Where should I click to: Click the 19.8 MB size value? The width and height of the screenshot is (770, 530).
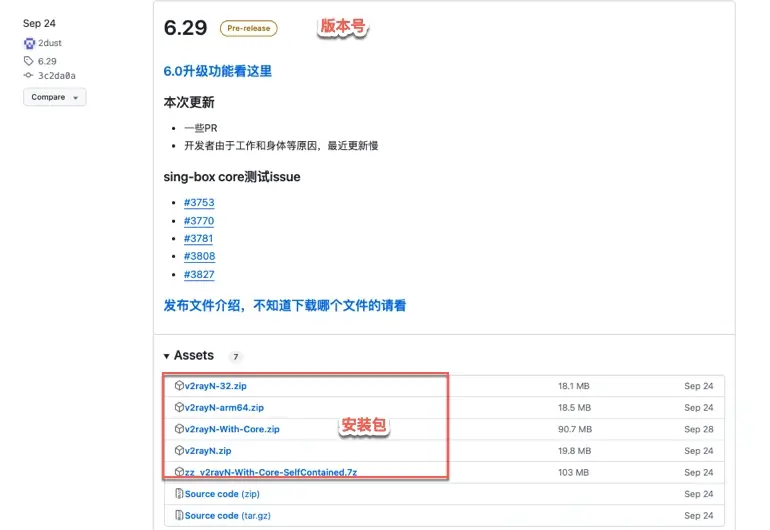[575, 451]
